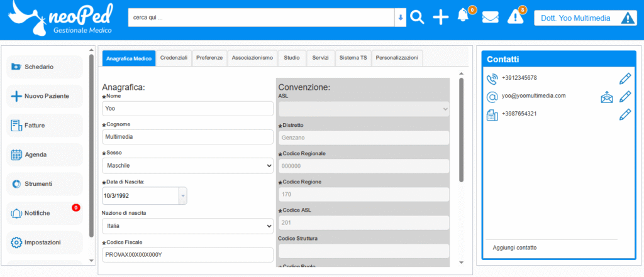Viewport: 644px width, 277px height.
Task: Edit the phone number +3912345678
Action: pyautogui.click(x=625, y=79)
